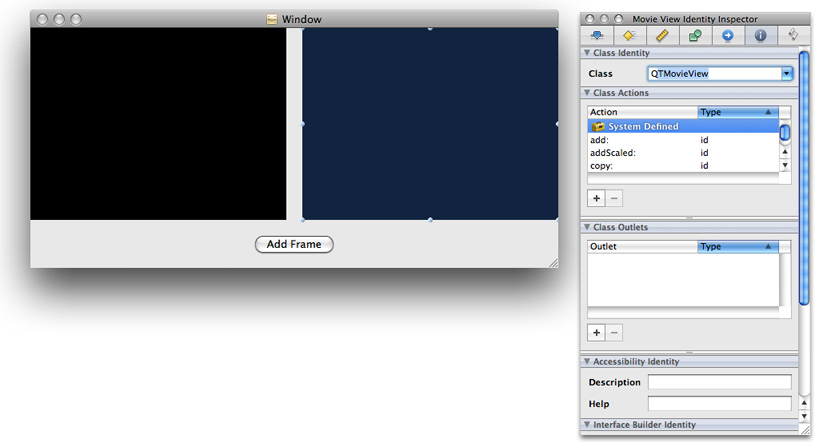815x443 pixels.
Task: Open the AppleScript inspector tab
Action: pyautogui.click(x=793, y=35)
